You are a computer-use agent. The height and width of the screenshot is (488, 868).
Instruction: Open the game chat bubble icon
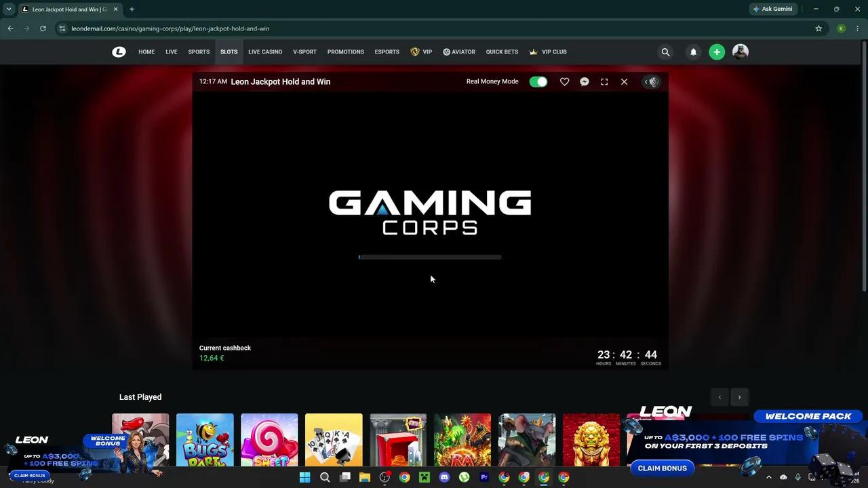click(x=585, y=81)
